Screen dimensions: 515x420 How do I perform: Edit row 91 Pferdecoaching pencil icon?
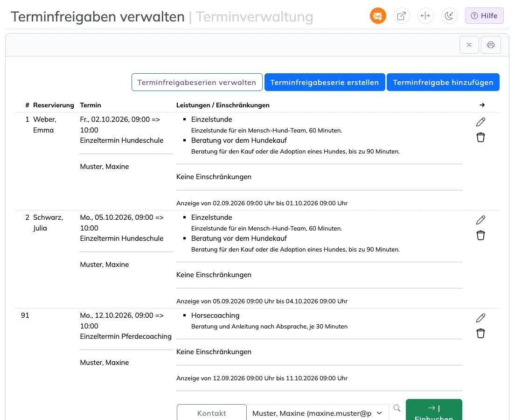point(480,318)
